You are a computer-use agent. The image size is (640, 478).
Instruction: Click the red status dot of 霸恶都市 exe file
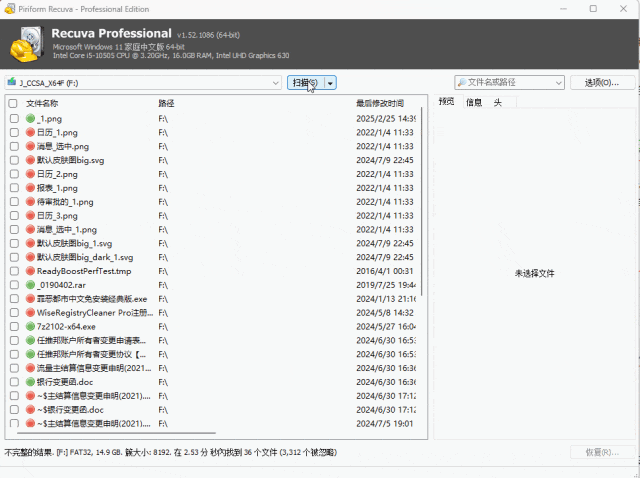pos(30,299)
